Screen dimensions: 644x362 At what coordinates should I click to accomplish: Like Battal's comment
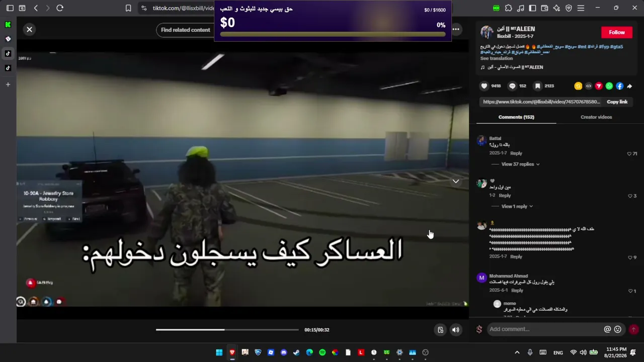pyautogui.click(x=629, y=154)
